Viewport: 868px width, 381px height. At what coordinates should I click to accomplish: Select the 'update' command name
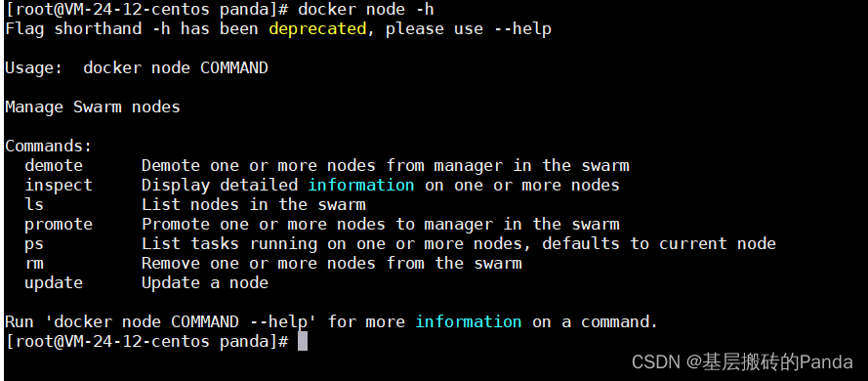(x=54, y=283)
